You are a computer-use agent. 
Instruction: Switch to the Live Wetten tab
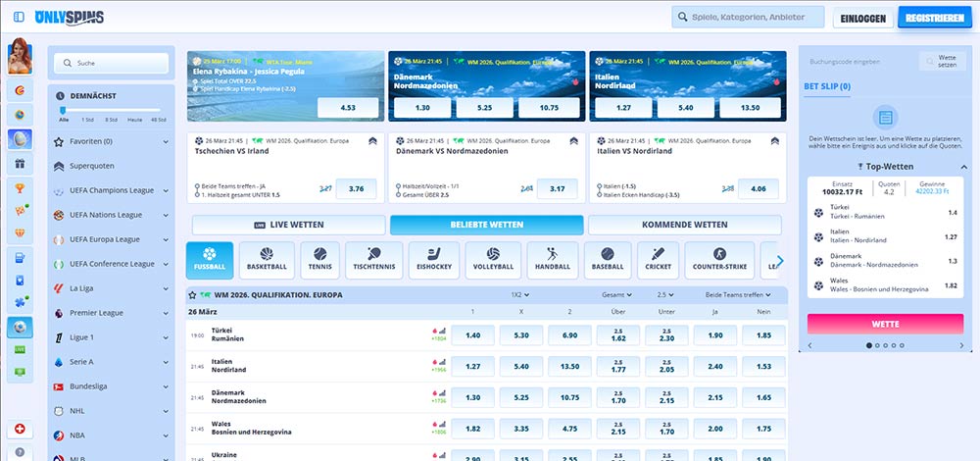[x=288, y=225]
